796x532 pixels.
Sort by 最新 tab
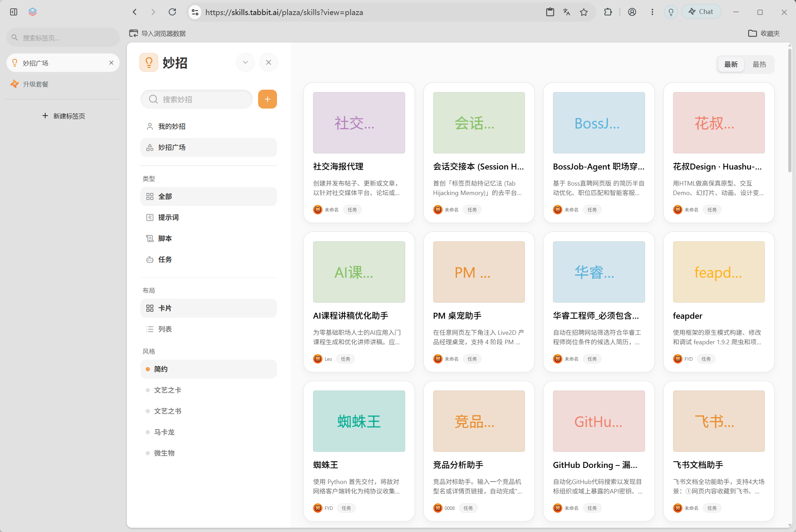731,64
